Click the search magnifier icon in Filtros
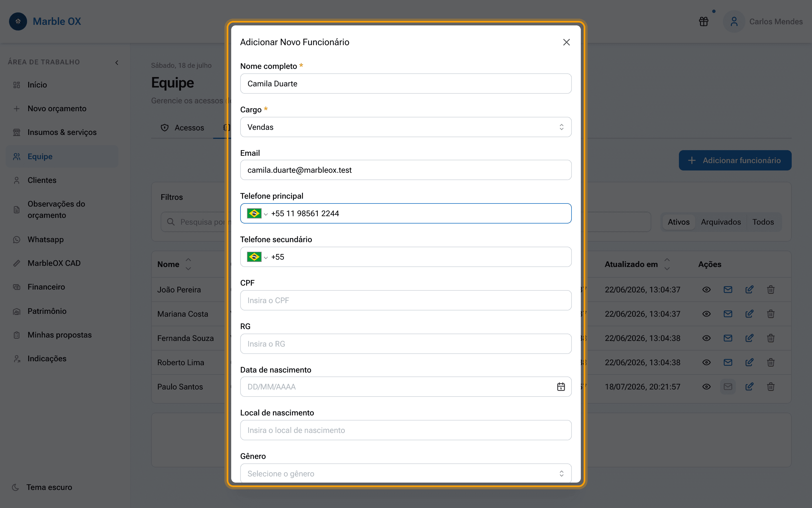This screenshot has width=812, height=508. tap(171, 222)
